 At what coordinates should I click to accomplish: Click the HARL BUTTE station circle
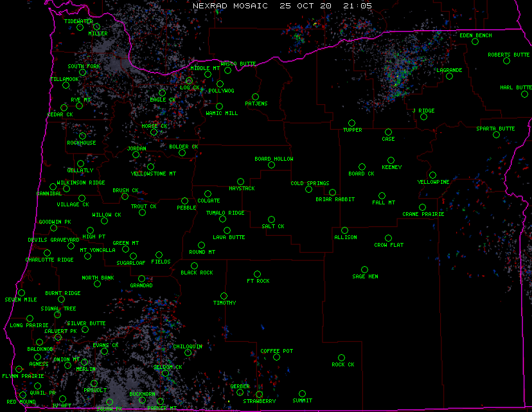[x=524, y=94]
